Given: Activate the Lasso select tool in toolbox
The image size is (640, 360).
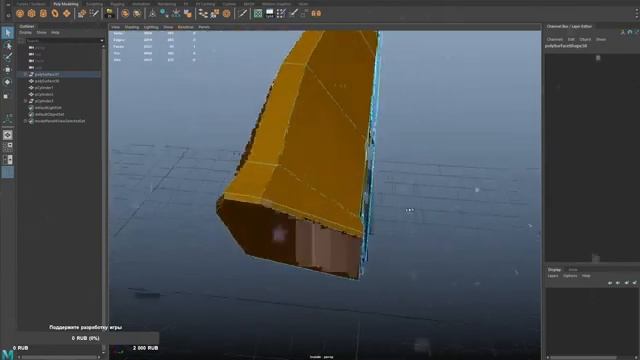Looking at the screenshot, I should click(8, 45).
